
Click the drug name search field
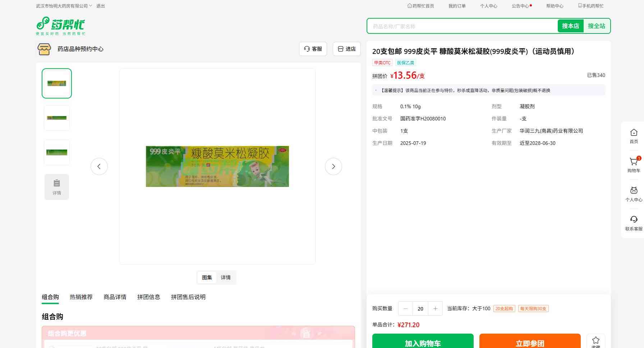(x=462, y=26)
